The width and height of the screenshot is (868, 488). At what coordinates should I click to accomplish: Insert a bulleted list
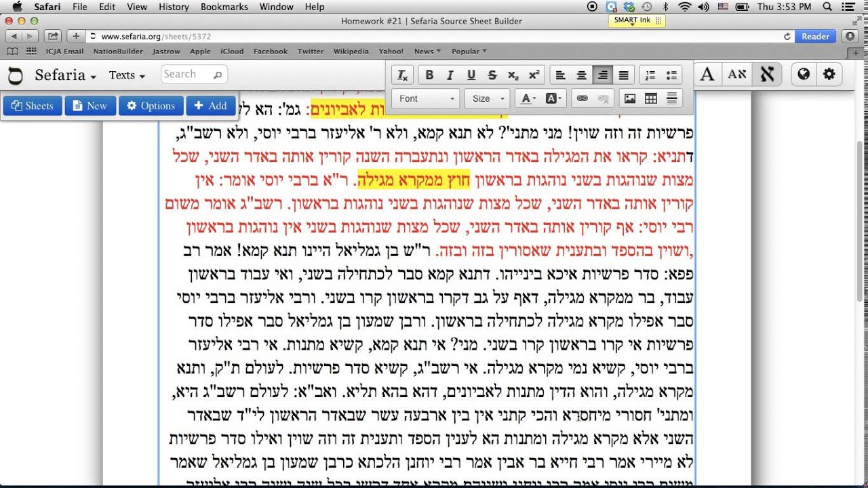click(x=671, y=75)
